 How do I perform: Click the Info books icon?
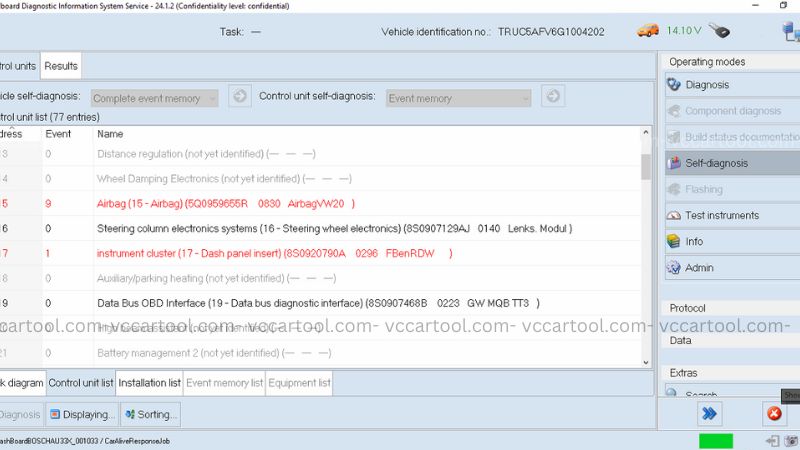[x=674, y=241]
